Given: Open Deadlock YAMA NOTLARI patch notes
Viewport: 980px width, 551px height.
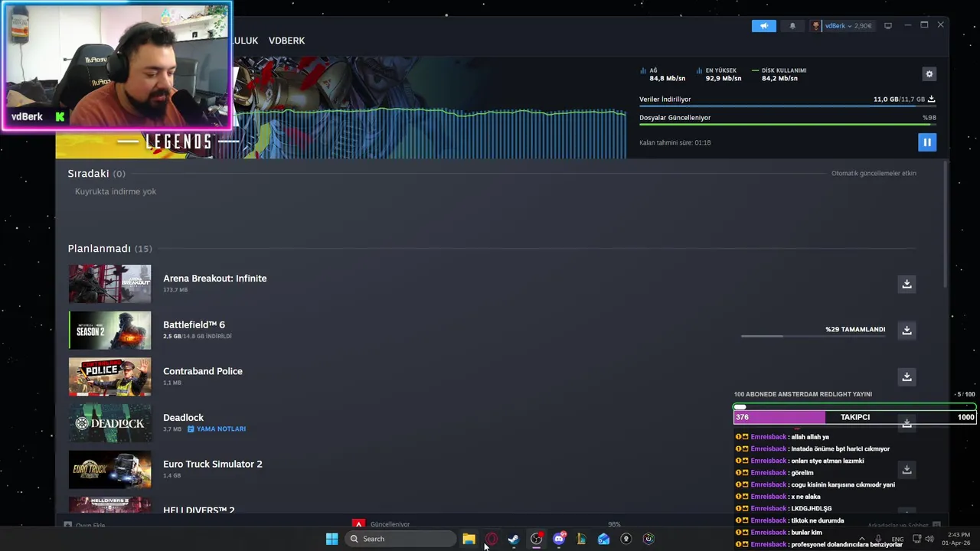Looking at the screenshot, I should 217,429.
